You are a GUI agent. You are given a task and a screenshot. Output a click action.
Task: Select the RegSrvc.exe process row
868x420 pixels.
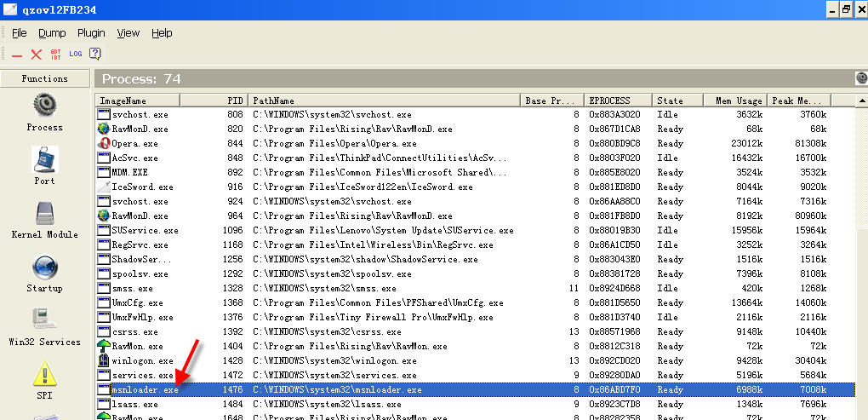[x=474, y=245]
